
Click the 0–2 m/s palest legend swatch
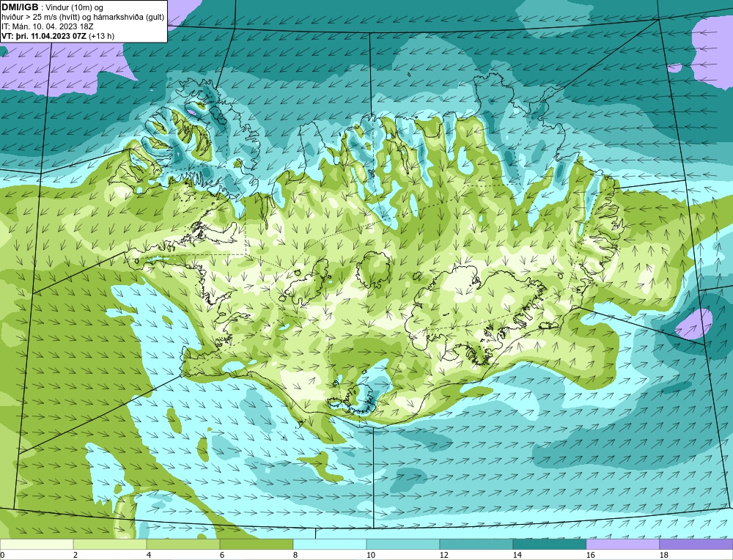pyautogui.click(x=37, y=544)
